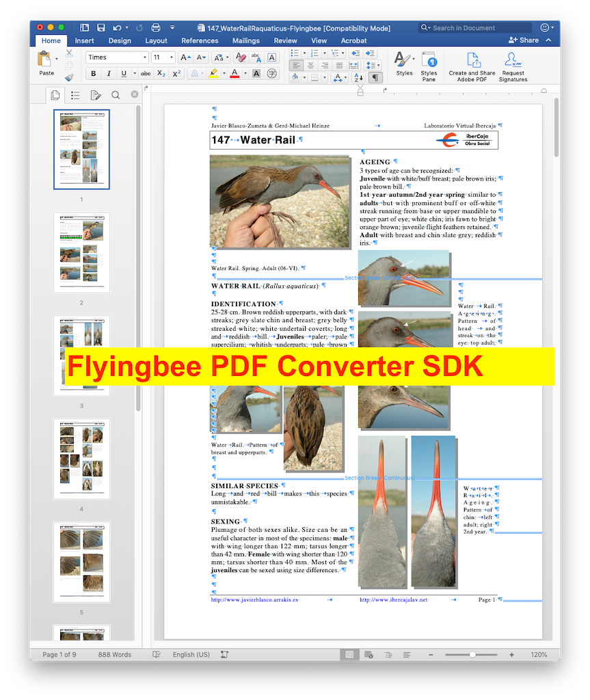Open the sidebar search and replace pane
Screen dimensions: 590x700
(x=116, y=95)
